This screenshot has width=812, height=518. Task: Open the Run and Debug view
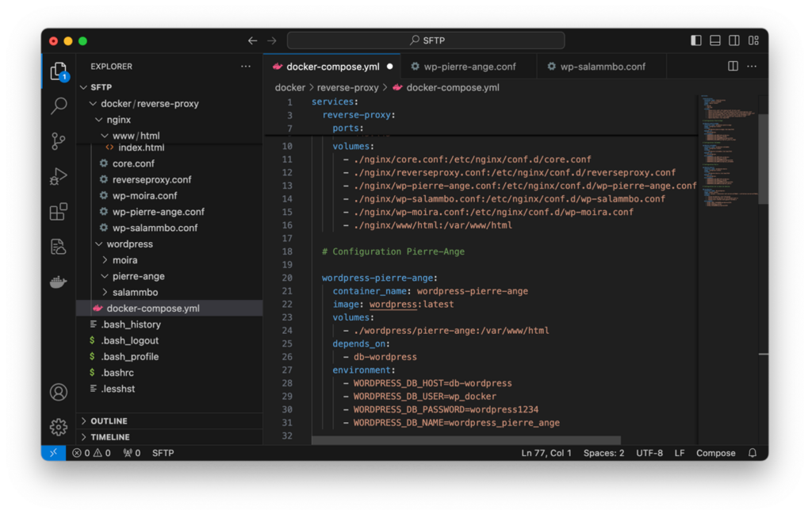59,176
